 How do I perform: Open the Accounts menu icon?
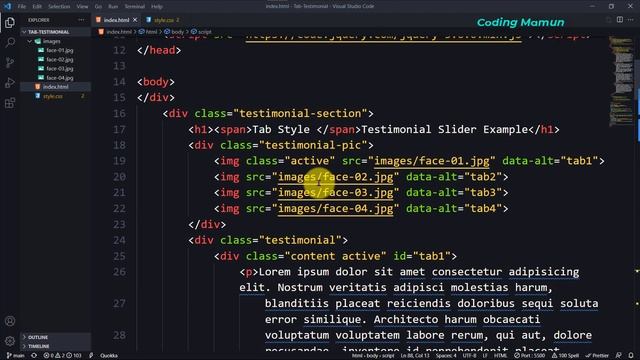(10, 321)
